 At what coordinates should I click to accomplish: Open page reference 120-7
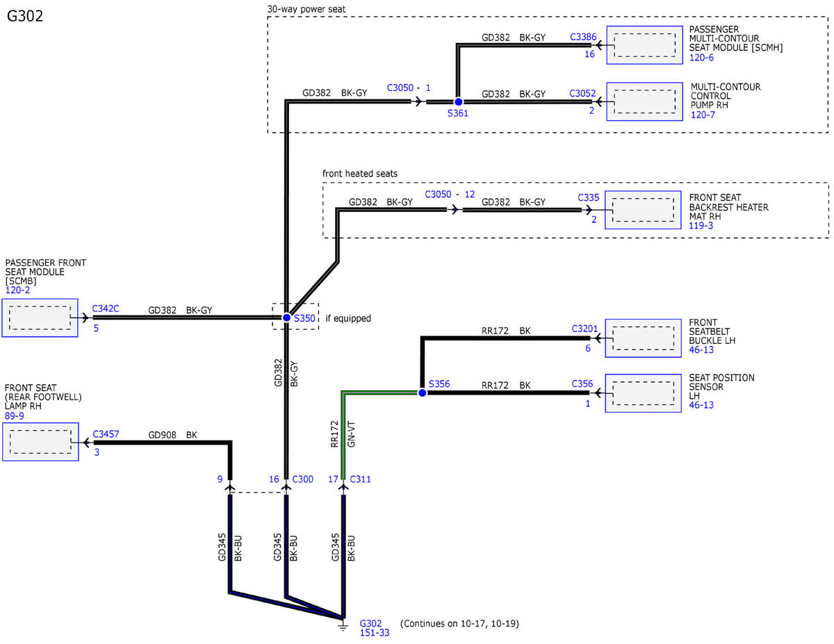coord(703,115)
